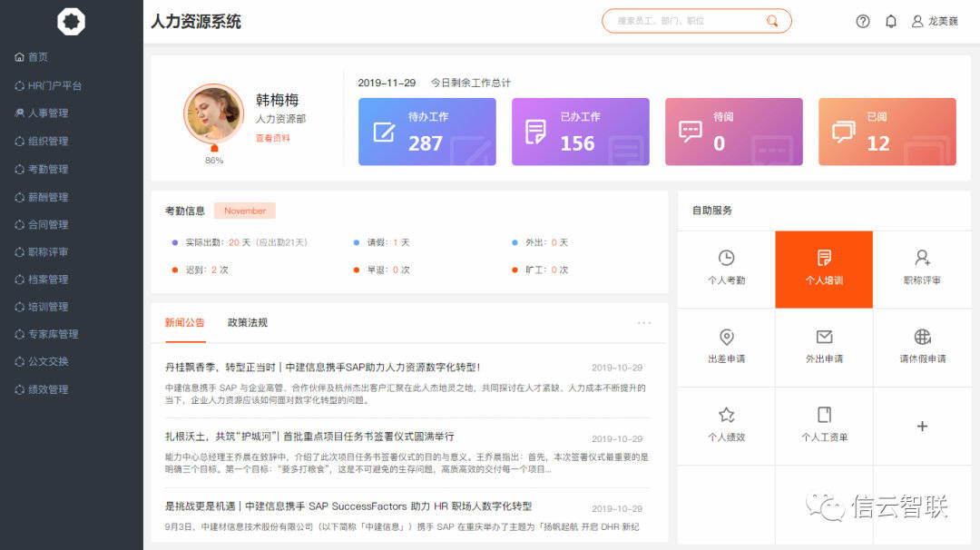Open 外出申请 envelope icon tile
The image size is (980, 550).
824,347
